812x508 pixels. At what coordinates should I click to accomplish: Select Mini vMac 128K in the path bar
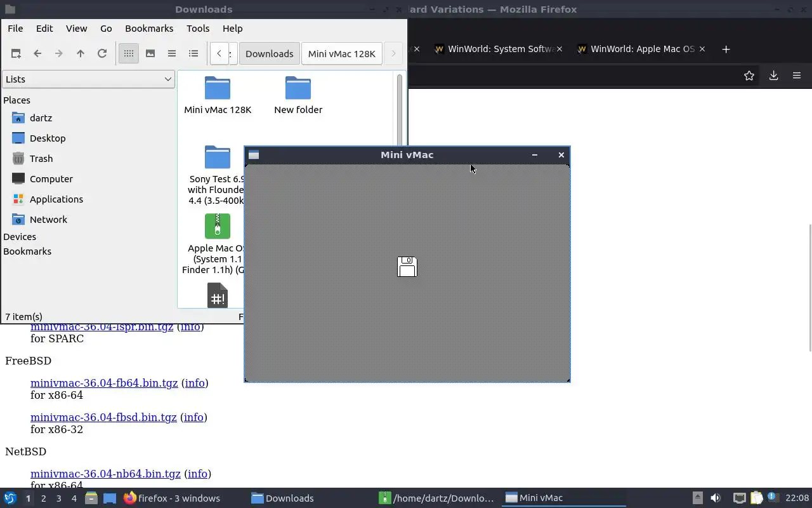click(342, 53)
